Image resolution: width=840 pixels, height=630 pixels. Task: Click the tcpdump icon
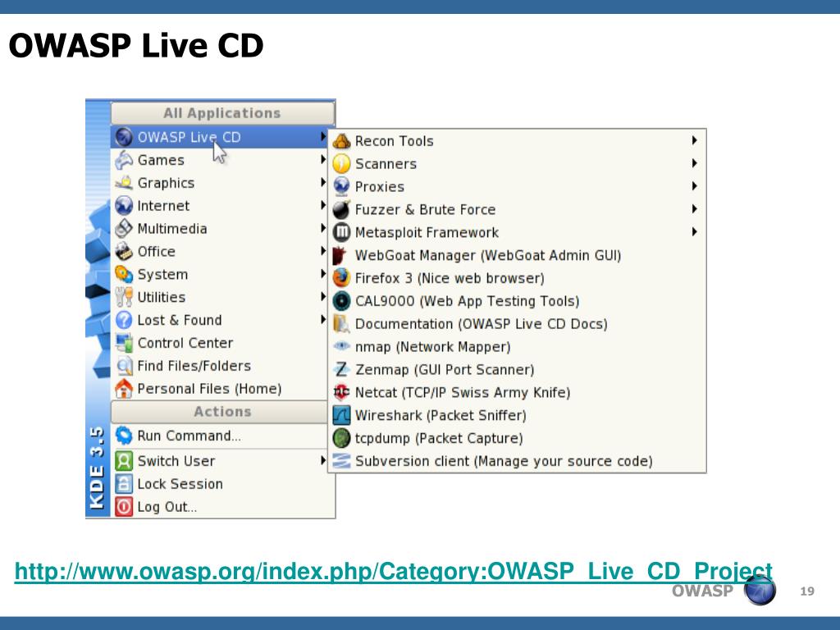point(341,438)
